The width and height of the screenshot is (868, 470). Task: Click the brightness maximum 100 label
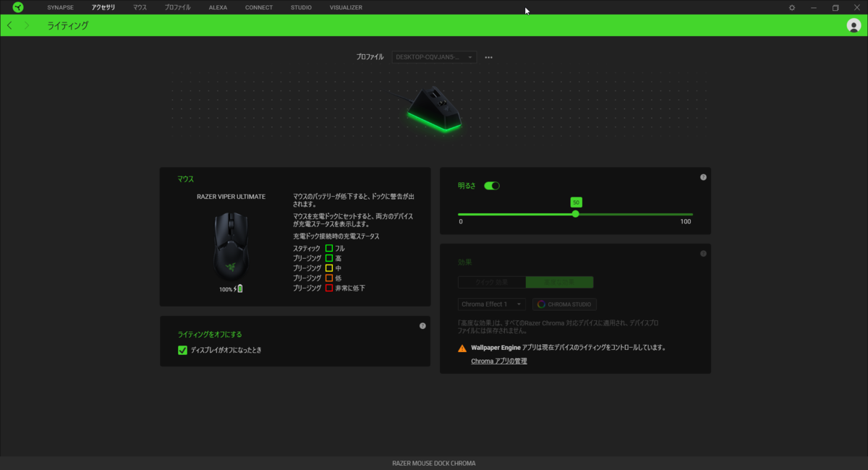(x=686, y=221)
